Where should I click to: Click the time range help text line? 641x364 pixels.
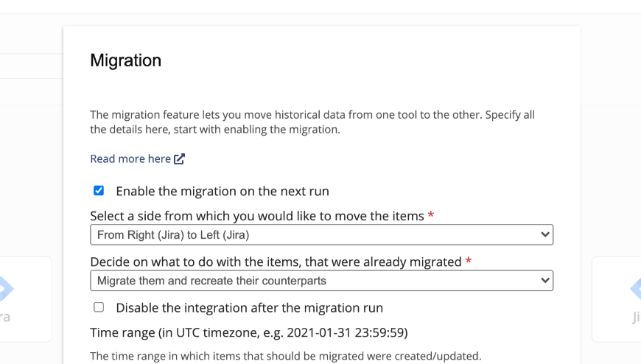(x=285, y=356)
